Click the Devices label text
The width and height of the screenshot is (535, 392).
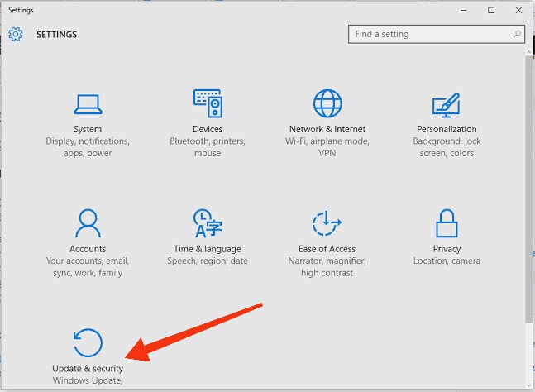(208, 129)
